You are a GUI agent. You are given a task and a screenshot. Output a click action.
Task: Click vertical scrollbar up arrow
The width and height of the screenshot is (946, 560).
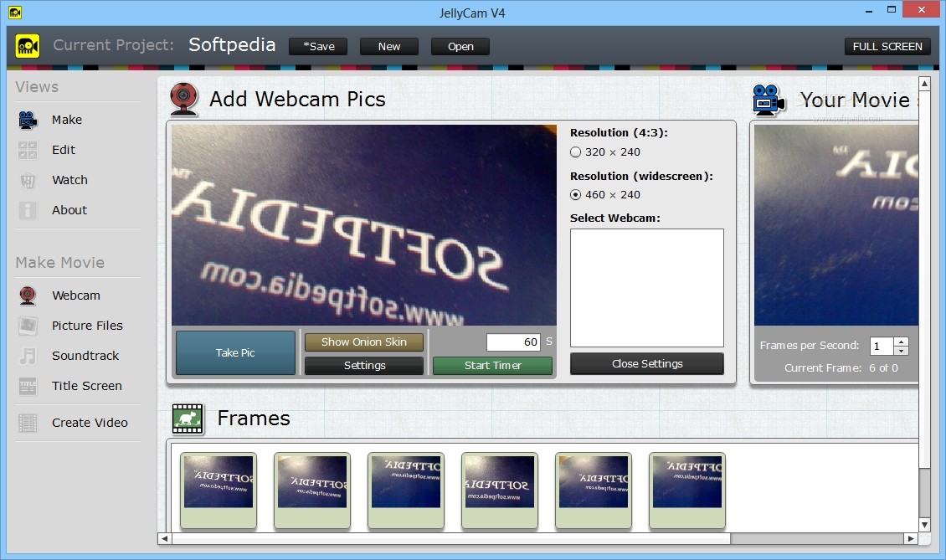(x=924, y=83)
